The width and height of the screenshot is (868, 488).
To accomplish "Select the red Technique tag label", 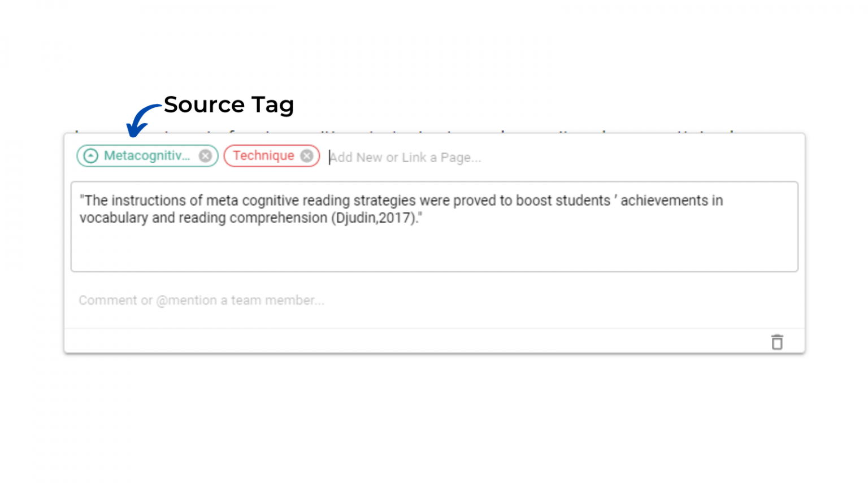I will pyautogui.click(x=263, y=156).
